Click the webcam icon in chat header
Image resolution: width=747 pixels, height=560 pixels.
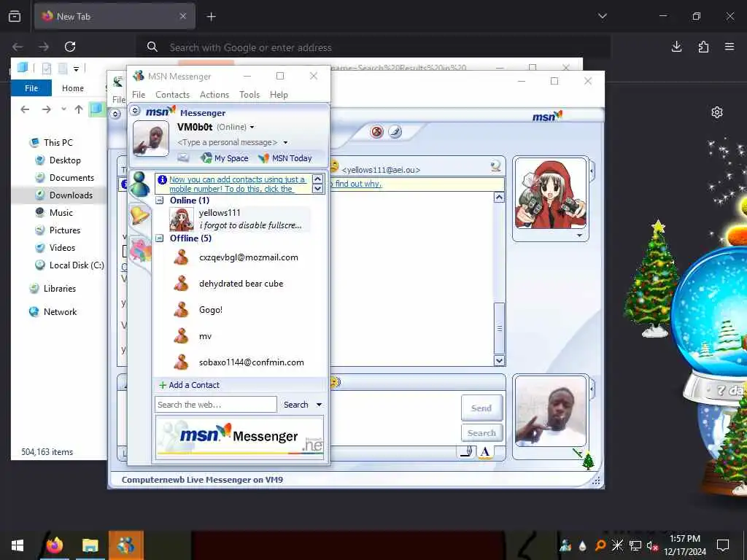pos(495,166)
